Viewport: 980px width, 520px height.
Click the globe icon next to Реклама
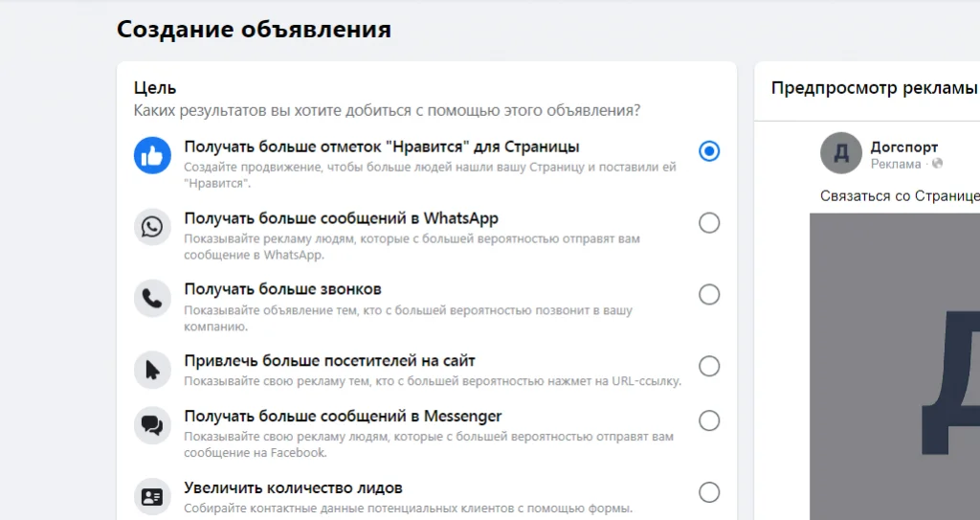(938, 164)
